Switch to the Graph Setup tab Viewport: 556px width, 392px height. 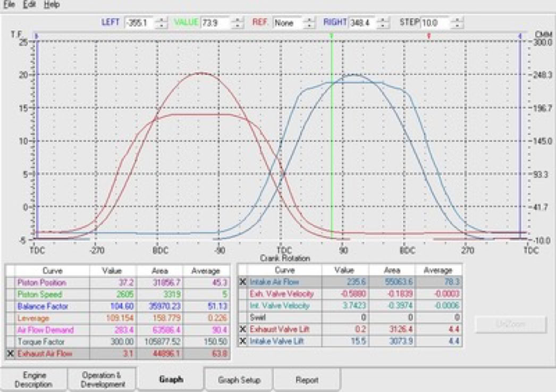[x=239, y=380]
